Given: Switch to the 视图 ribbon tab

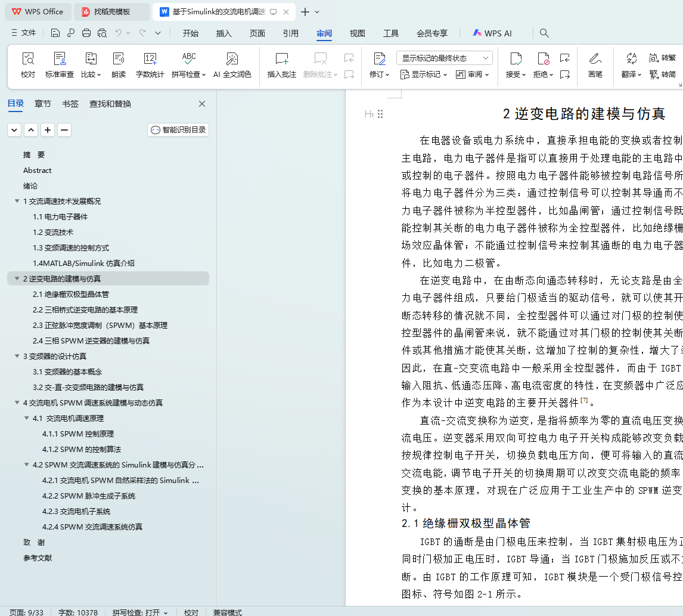Looking at the screenshot, I should 357,33.
